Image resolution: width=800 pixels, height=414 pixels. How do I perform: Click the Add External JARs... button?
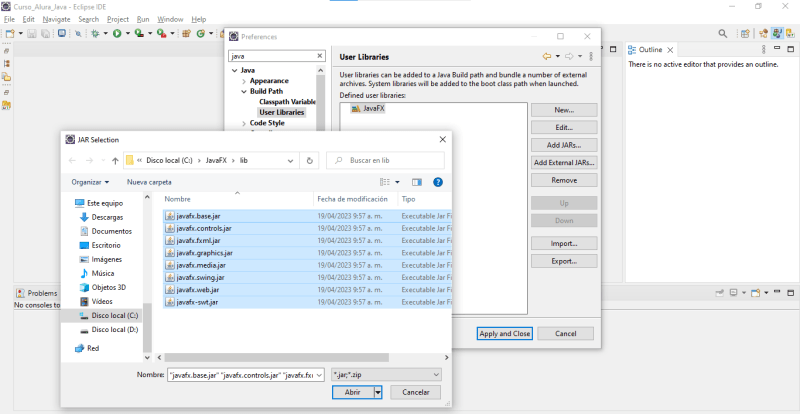click(564, 163)
